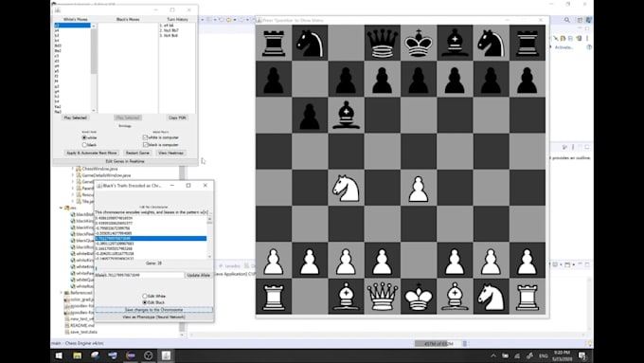Open the Eclipse icon on the taskbar
The image size is (644, 363).
pos(131,355)
